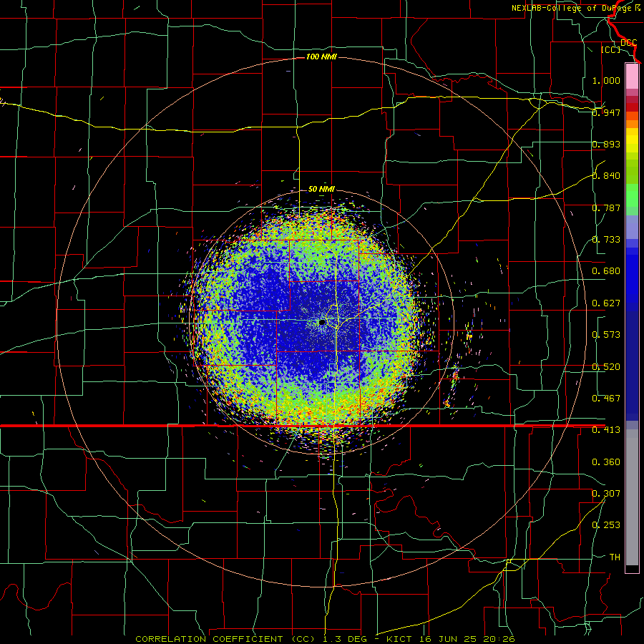Click the 0.680 legend value
This screenshot has width=644, height=644.
click(606, 271)
